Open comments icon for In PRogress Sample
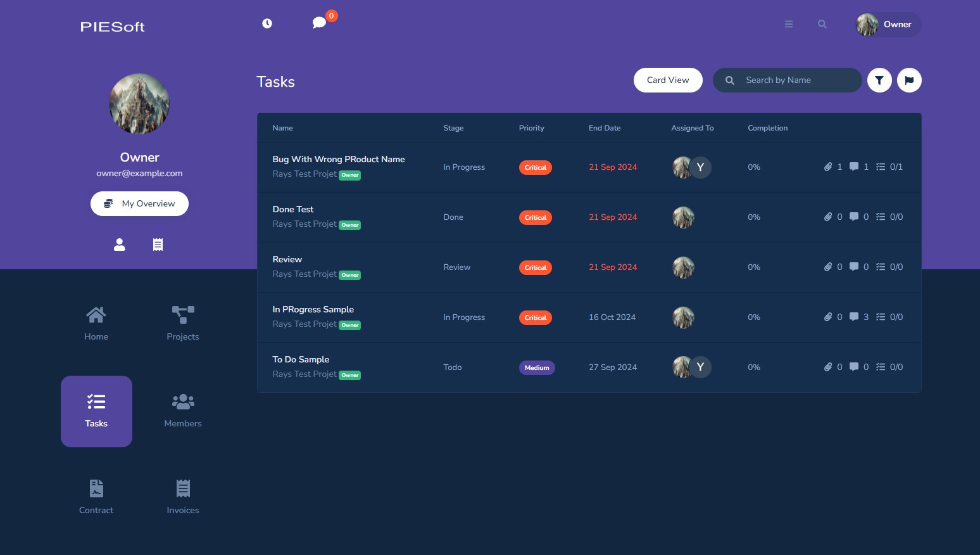The height and width of the screenshot is (555, 980). click(x=854, y=317)
